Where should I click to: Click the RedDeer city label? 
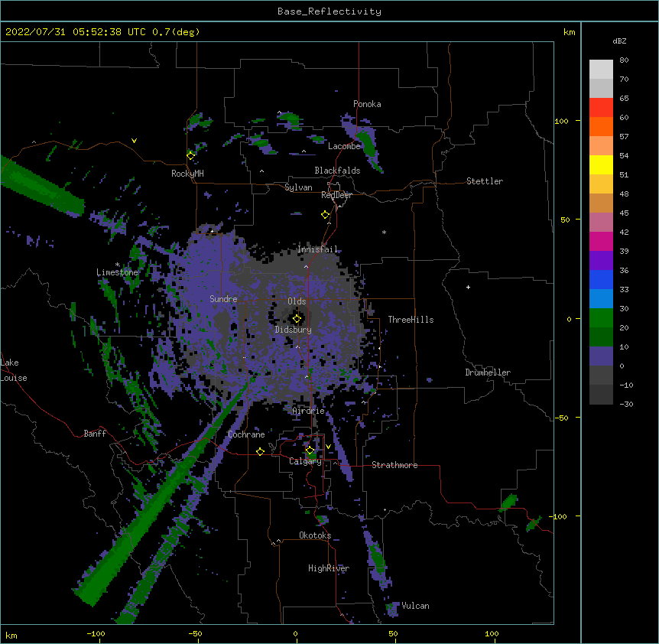pos(336,195)
